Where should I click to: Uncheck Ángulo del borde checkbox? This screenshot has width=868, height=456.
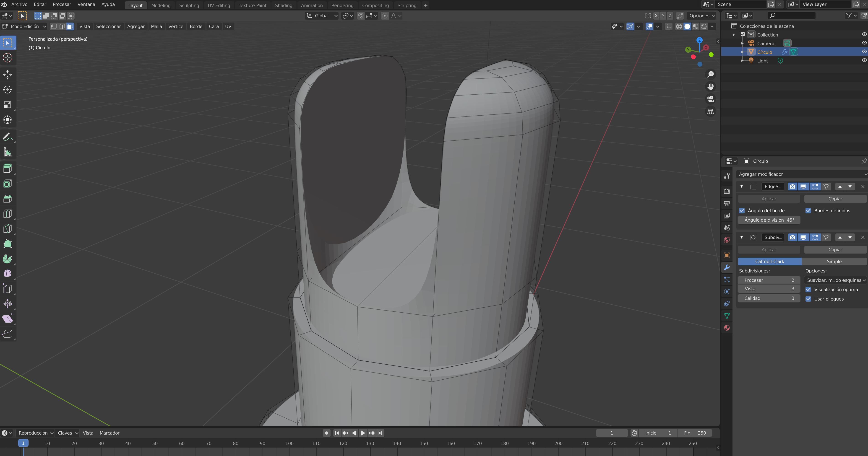pos(742,210)
